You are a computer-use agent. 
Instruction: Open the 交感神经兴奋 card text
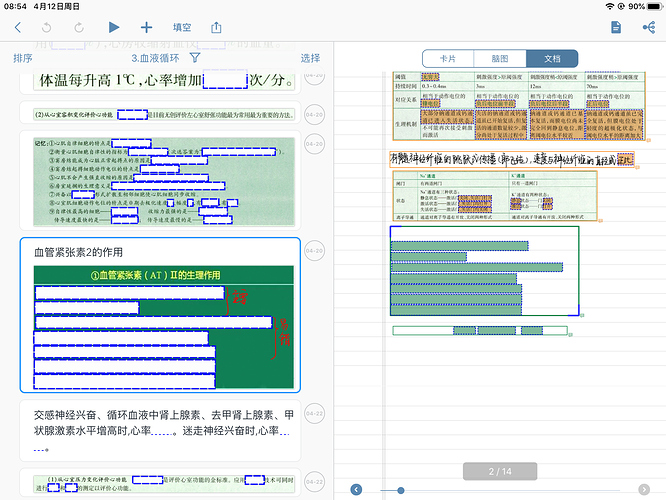coord(160,430)
